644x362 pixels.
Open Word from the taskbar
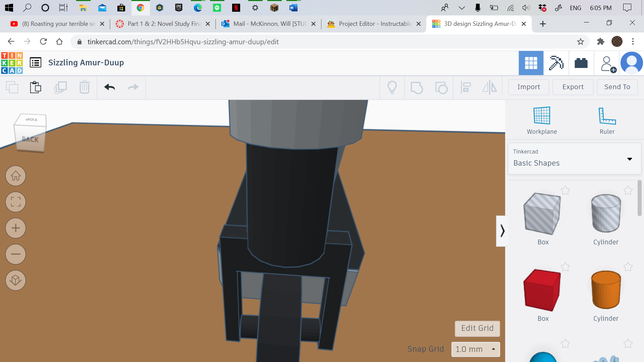click(293, 8)
